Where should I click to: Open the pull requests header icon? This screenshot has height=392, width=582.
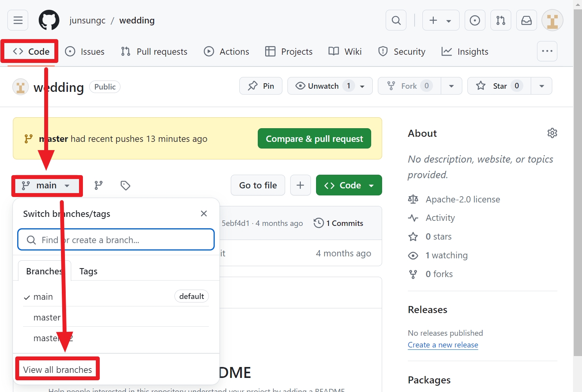(501, 20)
